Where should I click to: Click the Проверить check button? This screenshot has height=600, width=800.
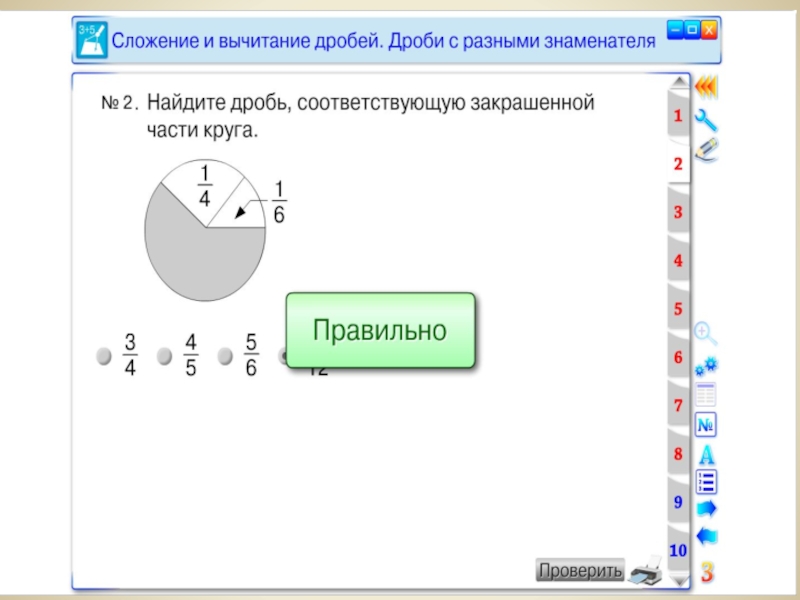(580, 570)
